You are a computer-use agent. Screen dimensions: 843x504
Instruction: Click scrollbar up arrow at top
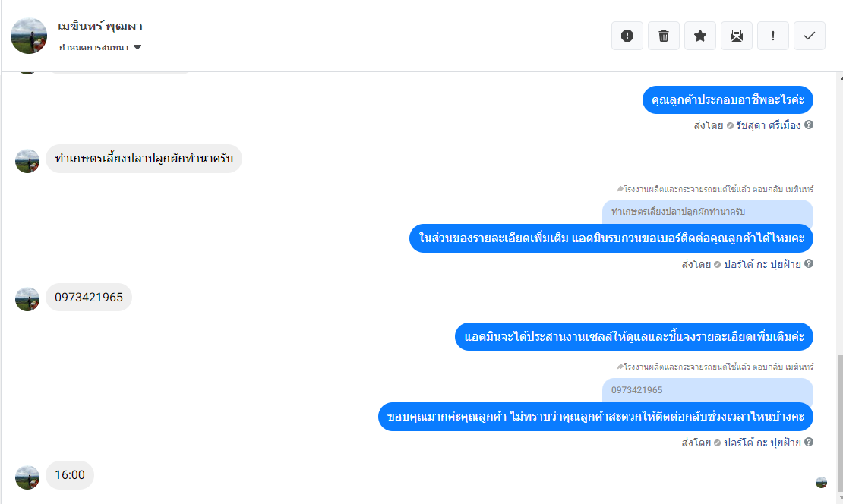pyautogui.click(x=840, y=78)
